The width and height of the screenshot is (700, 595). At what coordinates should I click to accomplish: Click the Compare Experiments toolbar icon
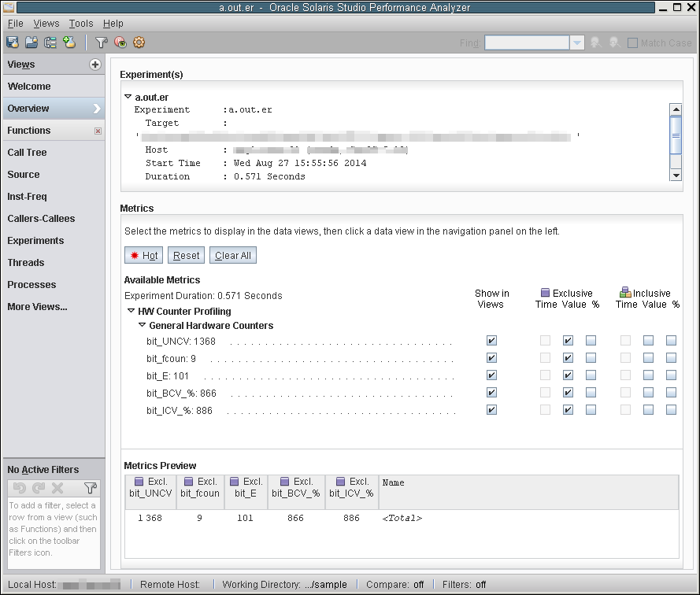[50, 42]
